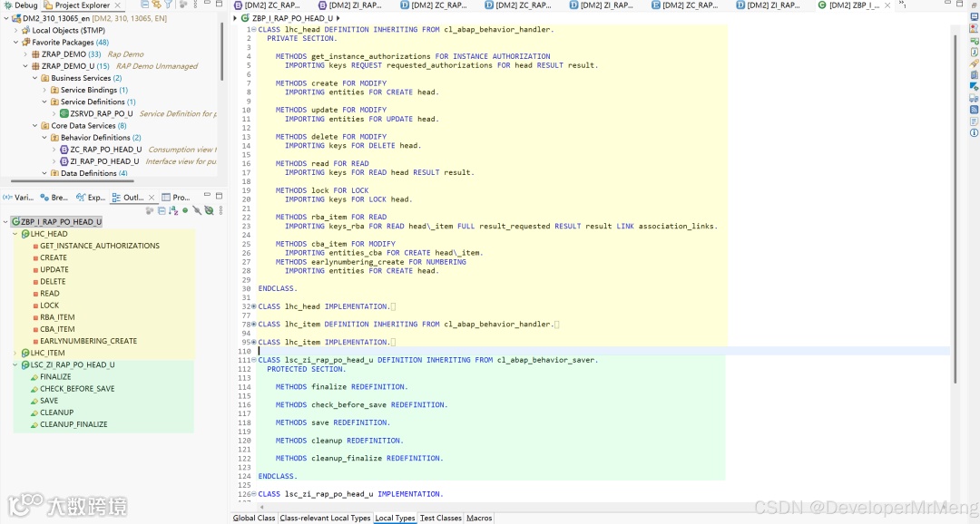Close the Outline view tab
Image resolution: width=980 pixels, height=524 pixels.
click(152, 198)
